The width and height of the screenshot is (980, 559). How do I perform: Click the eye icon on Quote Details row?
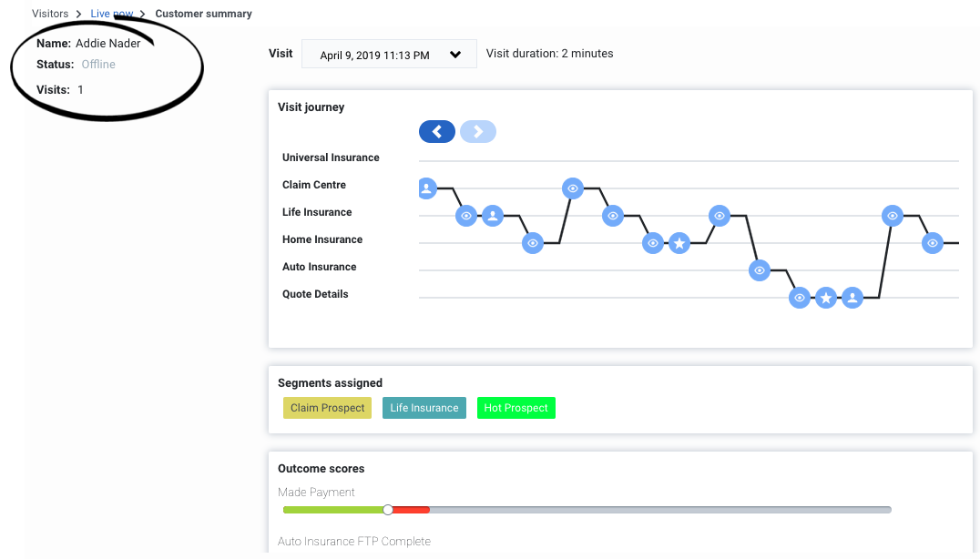pyautogui.click(x=800, y=298)
